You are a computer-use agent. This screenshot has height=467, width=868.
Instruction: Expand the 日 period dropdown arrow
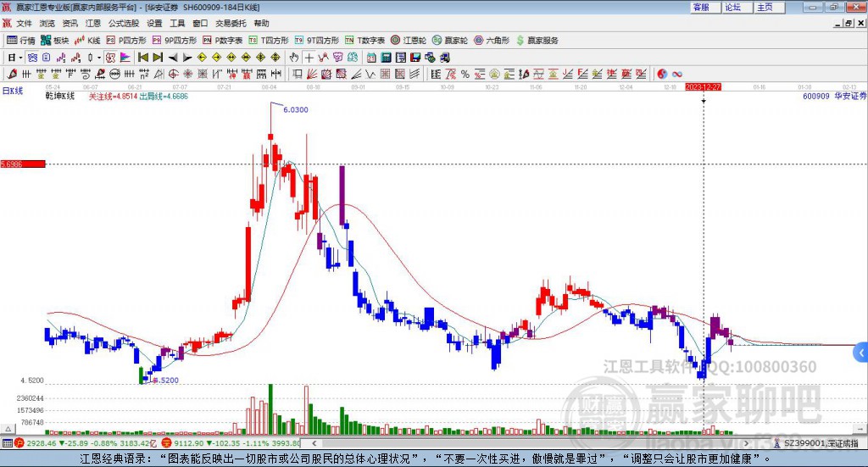point(20,58)
